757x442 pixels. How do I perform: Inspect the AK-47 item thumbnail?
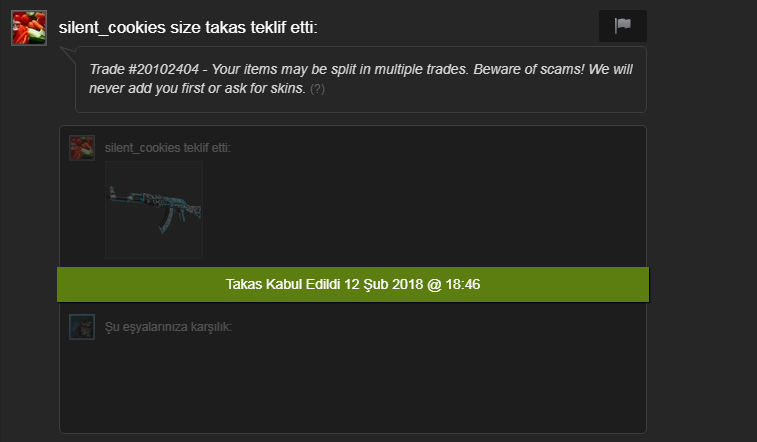tap(154, 210)
